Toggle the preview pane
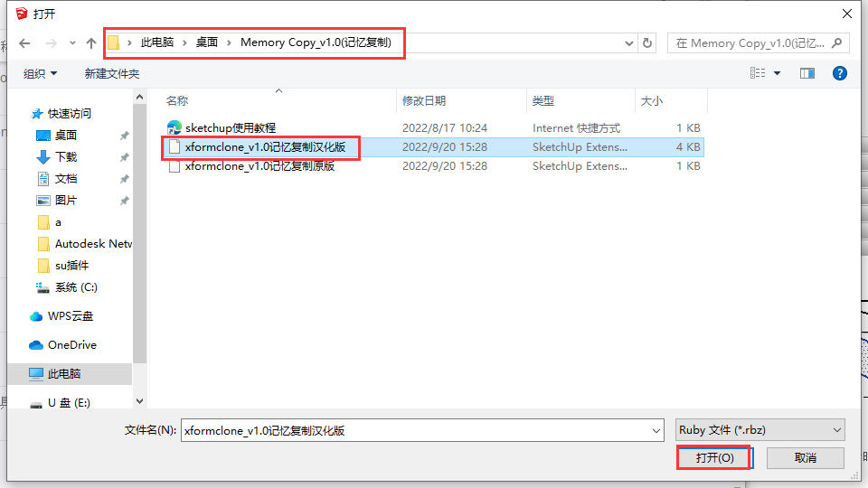This screenshot has height=488, width=868. point(807,73)
